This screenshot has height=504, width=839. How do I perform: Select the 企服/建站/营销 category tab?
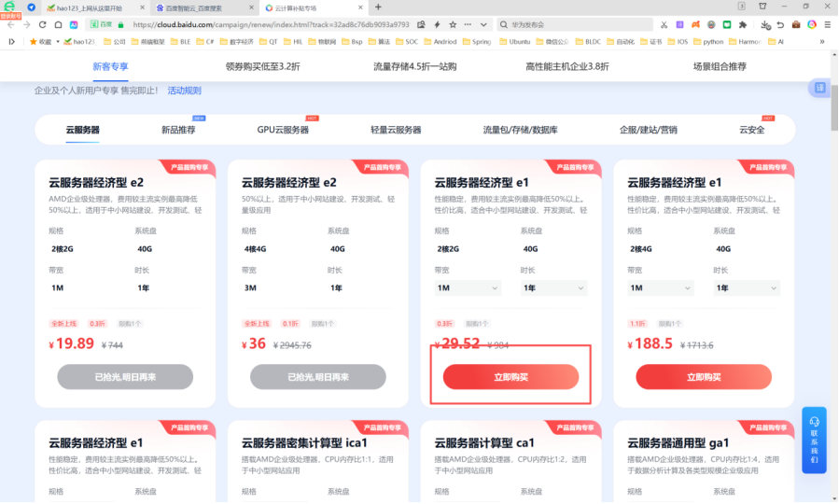[648, 130]
